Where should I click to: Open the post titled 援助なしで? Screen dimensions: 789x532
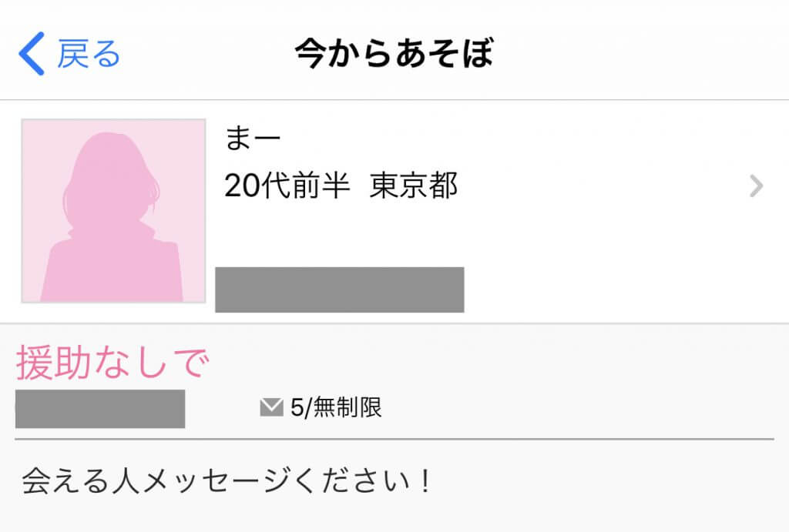(x=112, y=363)
